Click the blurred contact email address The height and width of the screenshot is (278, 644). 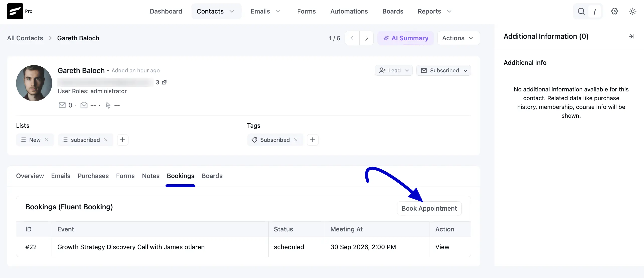[x=105, y=82]
